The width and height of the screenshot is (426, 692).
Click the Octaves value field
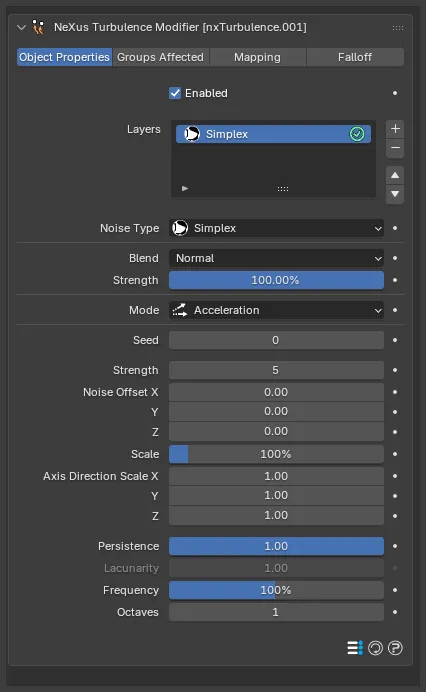coord(276,613)
